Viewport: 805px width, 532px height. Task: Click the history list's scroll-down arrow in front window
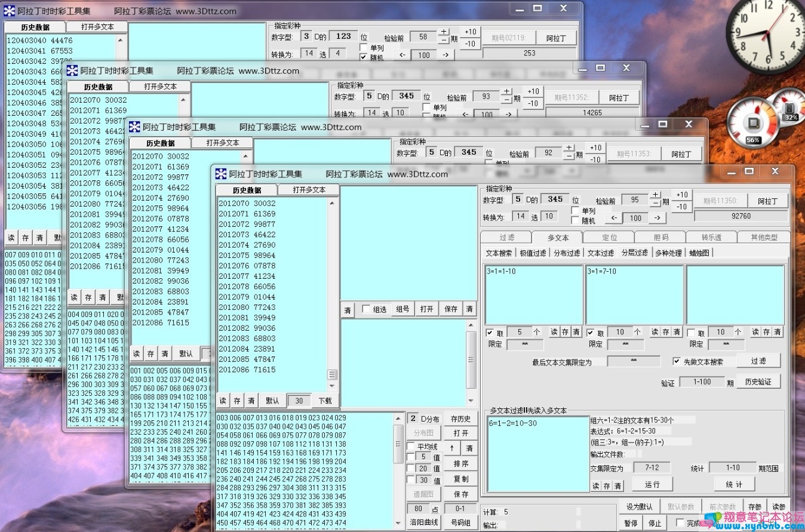coord(332,386)
